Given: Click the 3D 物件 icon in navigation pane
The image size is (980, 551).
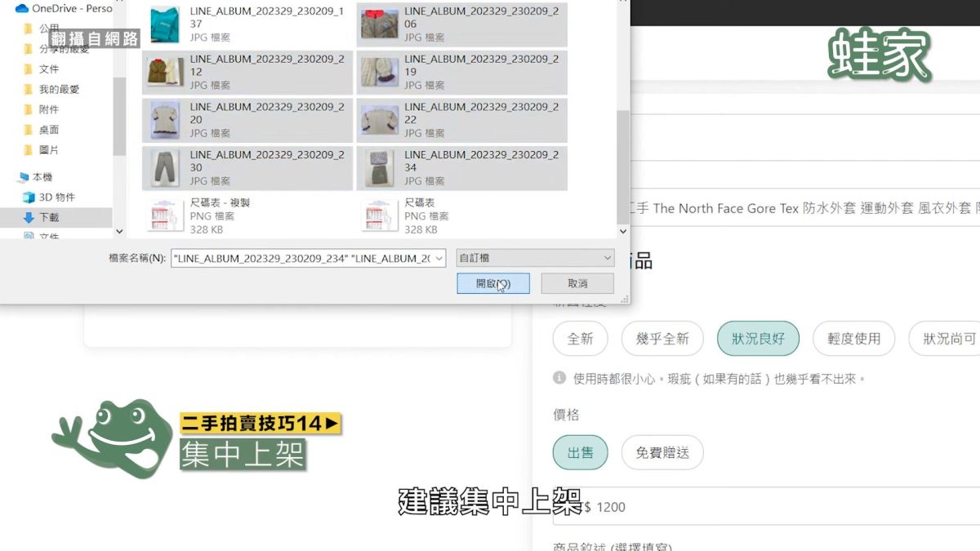Looking at the screenshot, I should (29, 197).
